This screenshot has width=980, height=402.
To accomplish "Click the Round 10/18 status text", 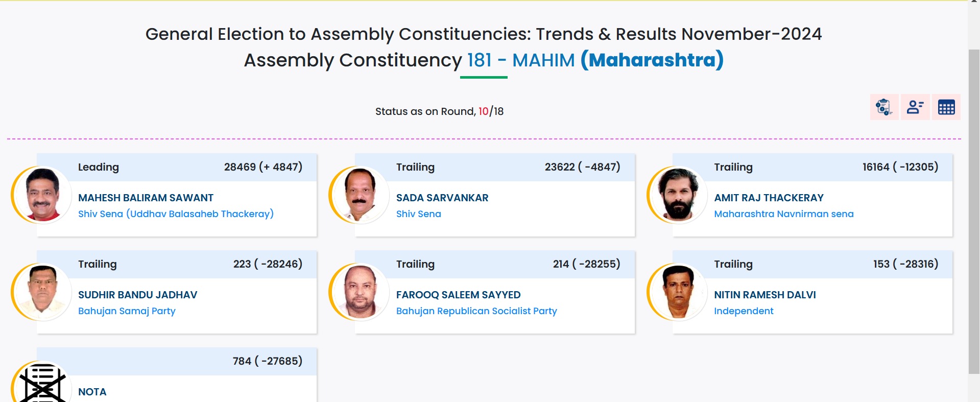I will click(x=439, y=111).
